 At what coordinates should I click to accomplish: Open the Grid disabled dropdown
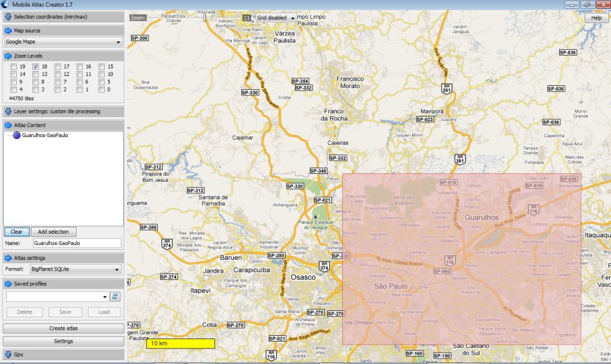point(276,17)
